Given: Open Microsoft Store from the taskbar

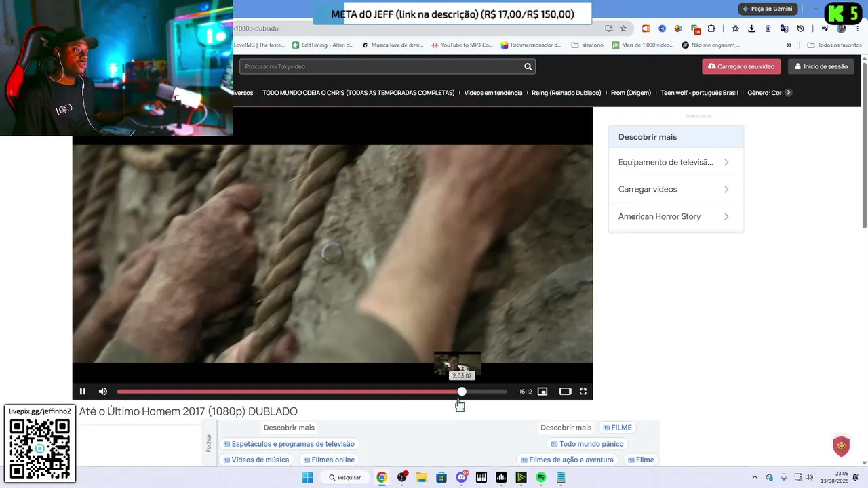Looking at the screenshot, I should 441,477.
